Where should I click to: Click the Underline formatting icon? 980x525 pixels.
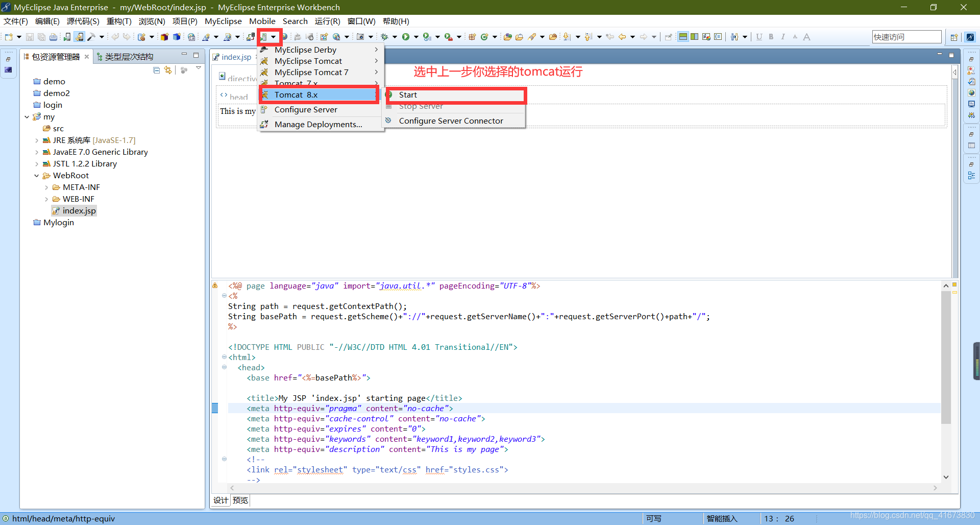click(759, 37)
